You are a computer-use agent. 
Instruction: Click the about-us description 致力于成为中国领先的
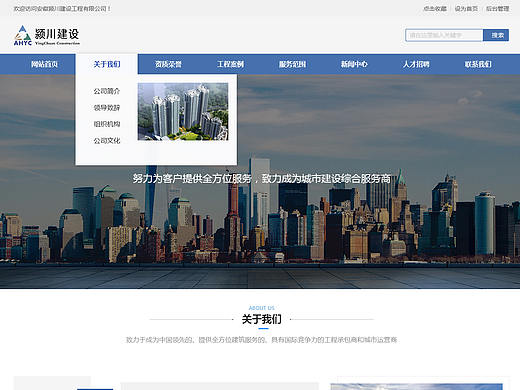click(x=262, y=340)
